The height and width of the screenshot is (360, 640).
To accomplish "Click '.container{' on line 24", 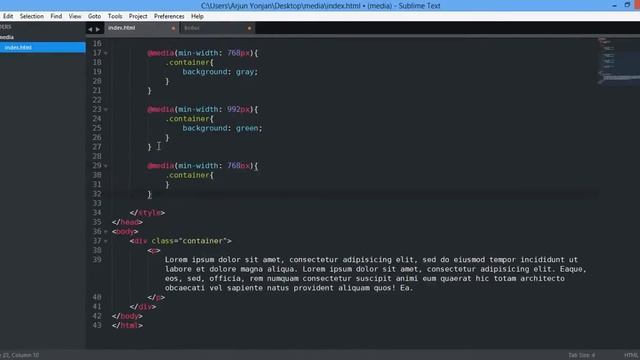I will (189, 119).
